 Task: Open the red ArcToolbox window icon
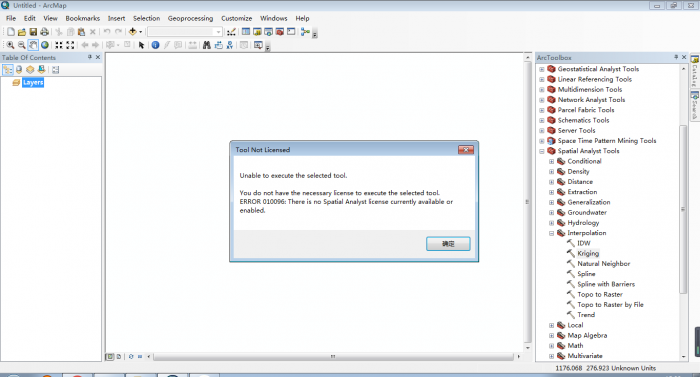280,32
